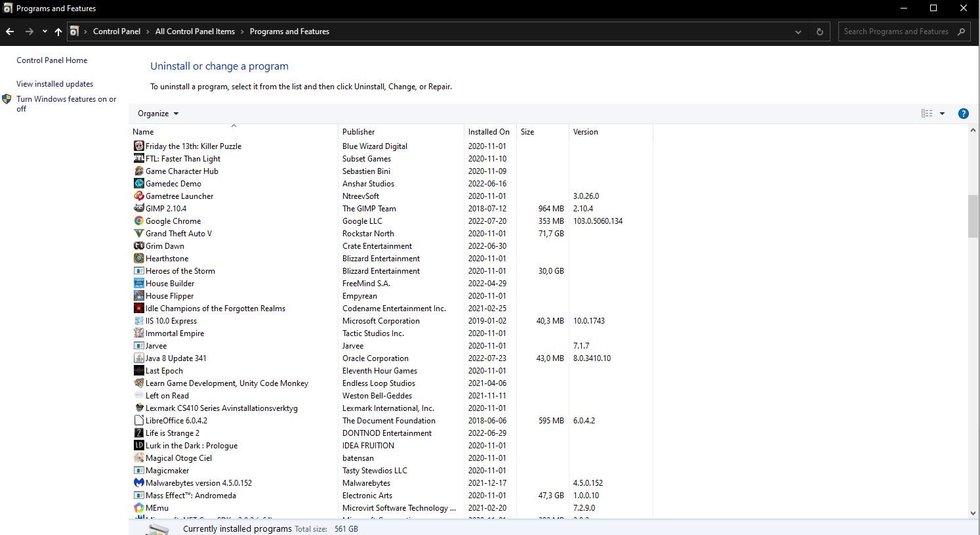980x535 pixels.
Task: Expand the address bar history dropdown
Action: (798, 32)
